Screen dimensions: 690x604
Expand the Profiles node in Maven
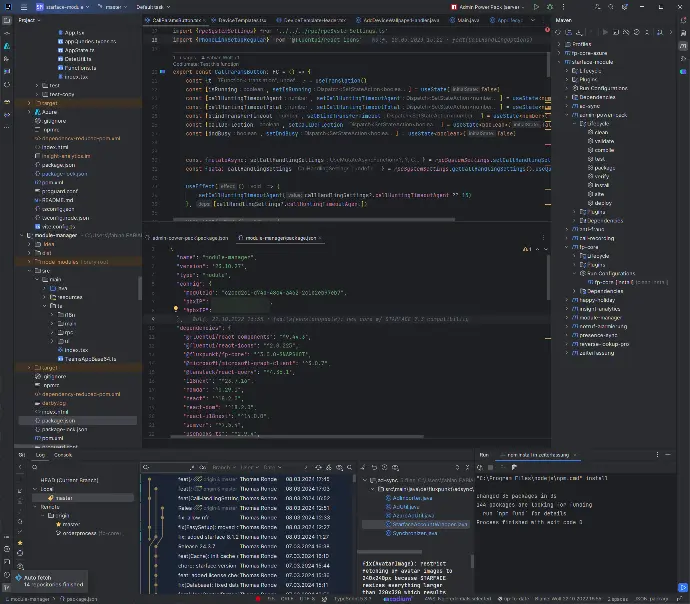point(559,44)
